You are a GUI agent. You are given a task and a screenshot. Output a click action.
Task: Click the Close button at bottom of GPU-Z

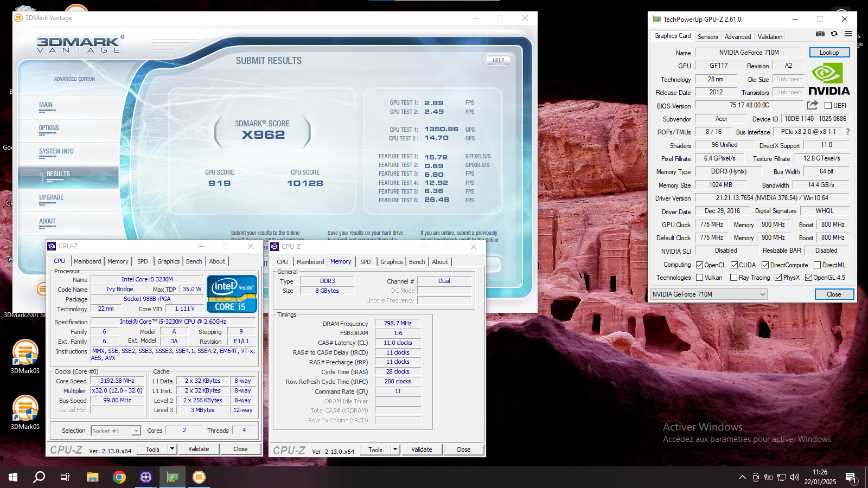[x=834, y=294]
